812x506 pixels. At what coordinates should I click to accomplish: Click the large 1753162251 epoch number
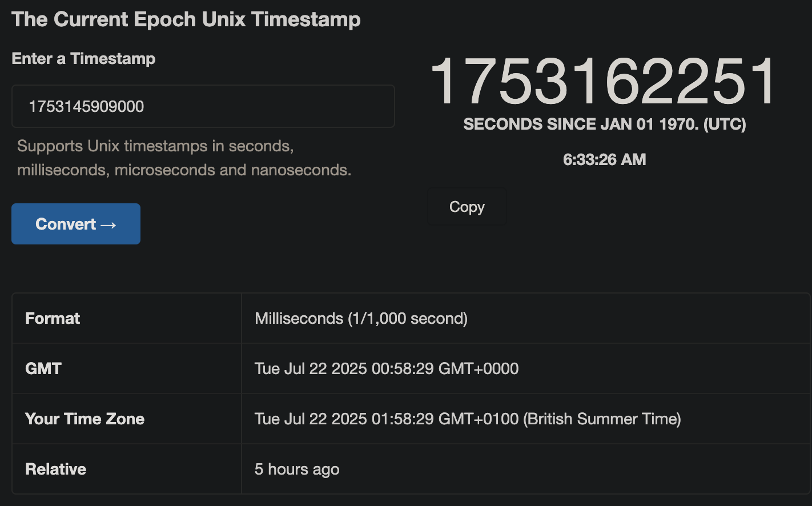point(604,81)
